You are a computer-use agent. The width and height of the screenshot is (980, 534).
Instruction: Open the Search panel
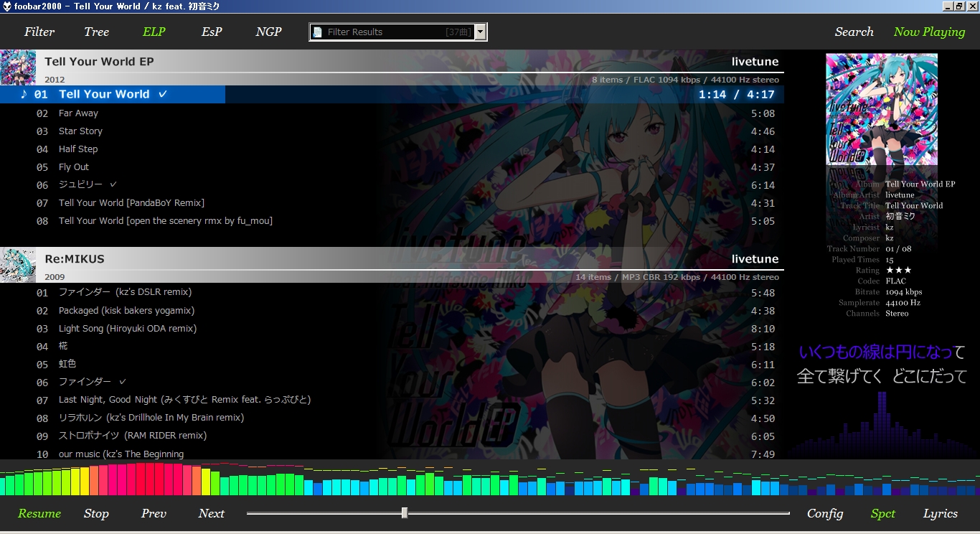click(854, 32)
